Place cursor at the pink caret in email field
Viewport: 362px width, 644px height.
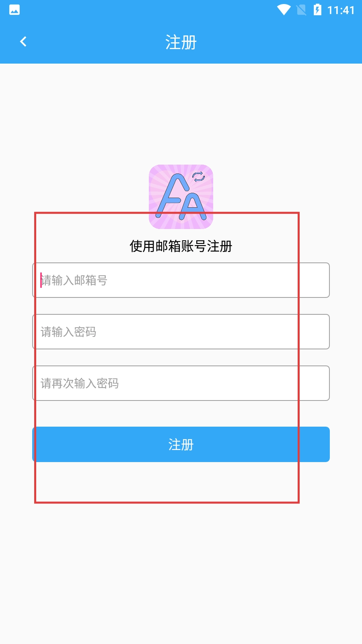point(41,280)
